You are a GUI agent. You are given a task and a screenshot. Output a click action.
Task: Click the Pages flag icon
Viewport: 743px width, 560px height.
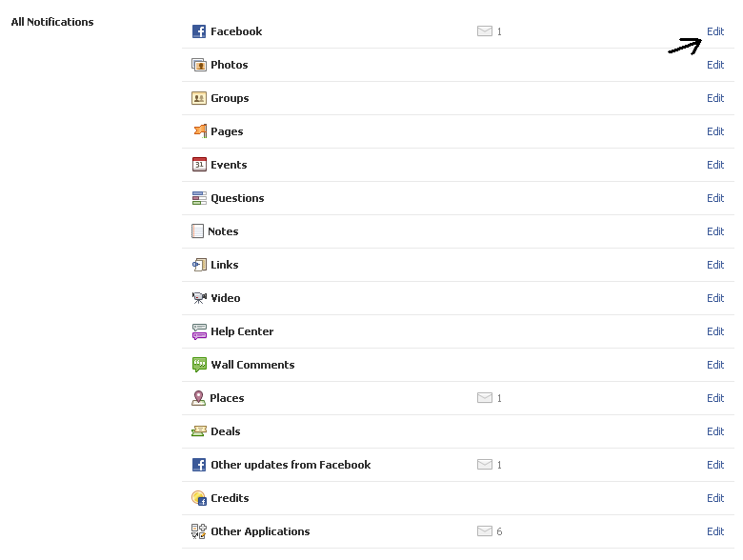pyautogui.click(x=198, y=131)
